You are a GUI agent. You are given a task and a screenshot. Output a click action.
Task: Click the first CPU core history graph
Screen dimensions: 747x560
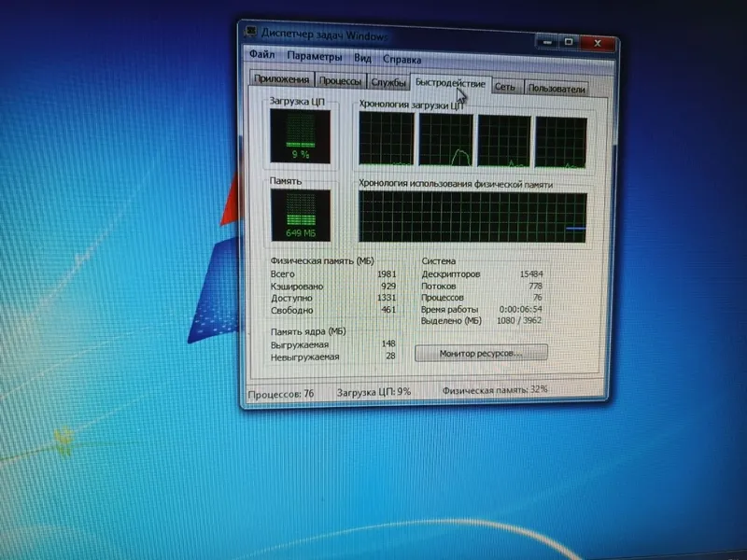(387, 138)
